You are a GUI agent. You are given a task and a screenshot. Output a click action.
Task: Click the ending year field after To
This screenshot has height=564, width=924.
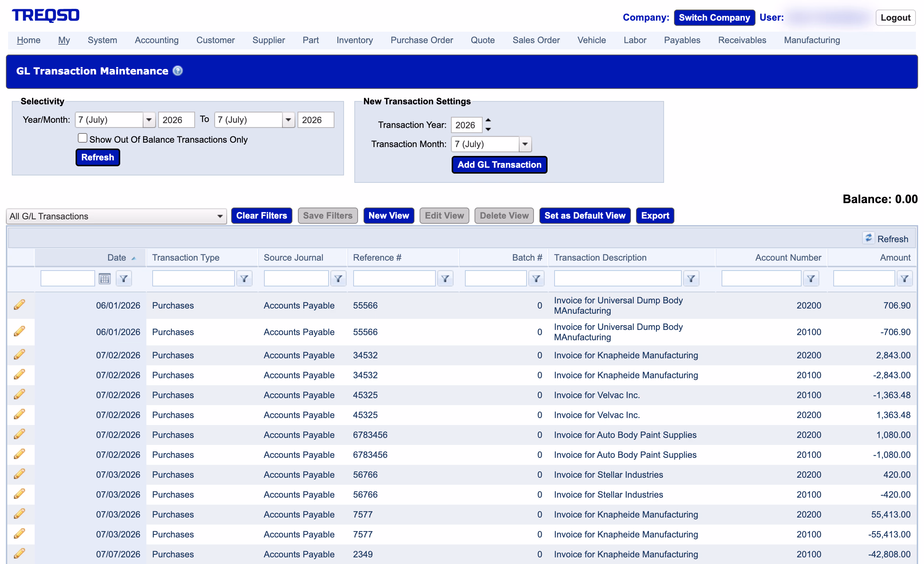(316, 120)
